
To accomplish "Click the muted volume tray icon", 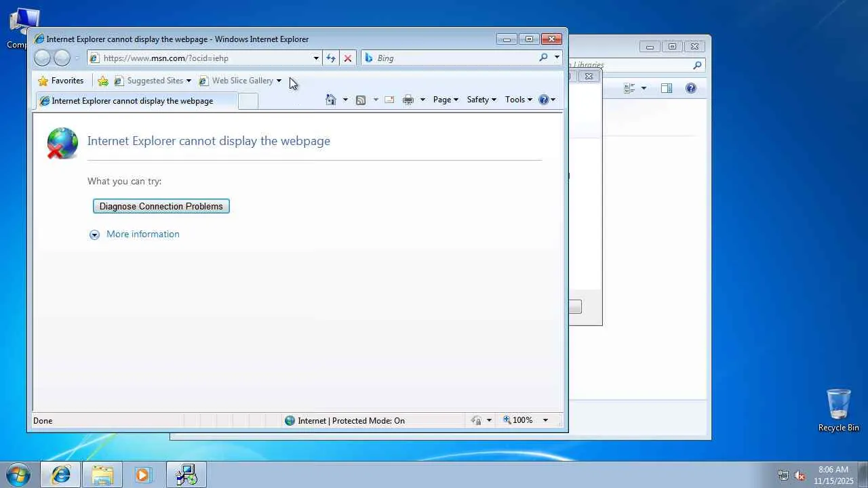I will coord(800,476).
